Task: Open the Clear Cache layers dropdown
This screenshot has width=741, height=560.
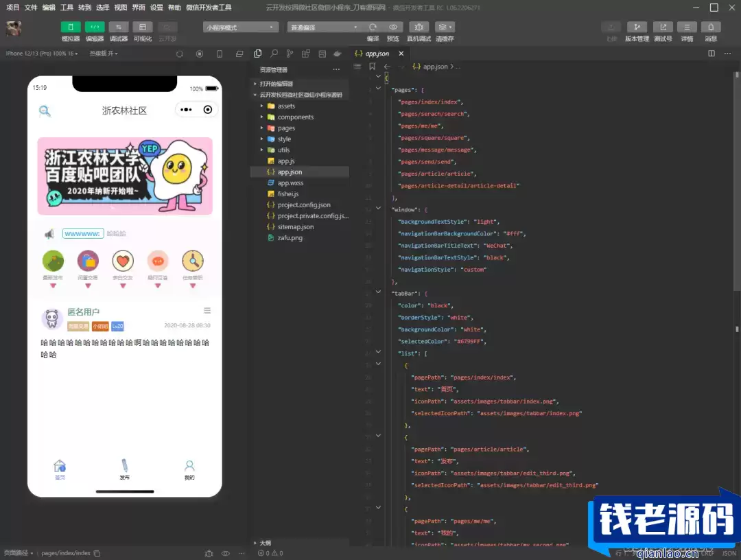Action: click(445, 27)
